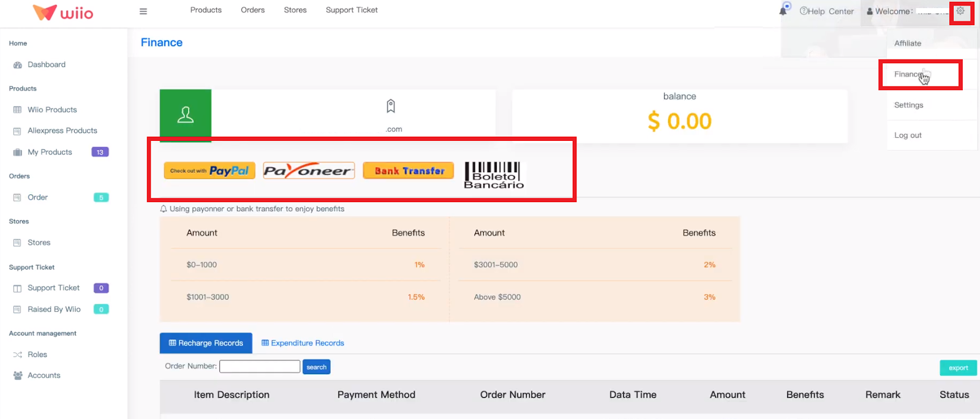Open Roles in the sidebar
This screenshot has width=980, height=419.
(x=37, y=355)
